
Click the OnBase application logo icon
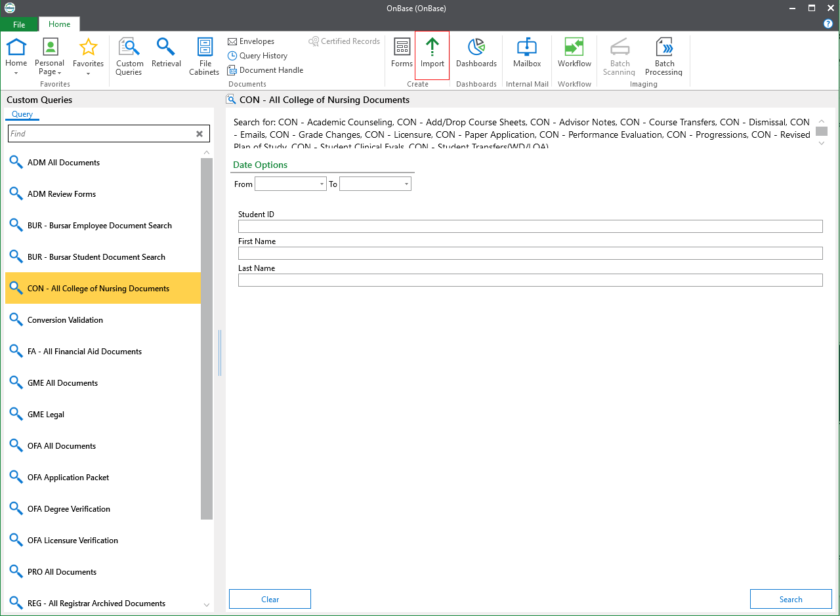click(9, 8)
